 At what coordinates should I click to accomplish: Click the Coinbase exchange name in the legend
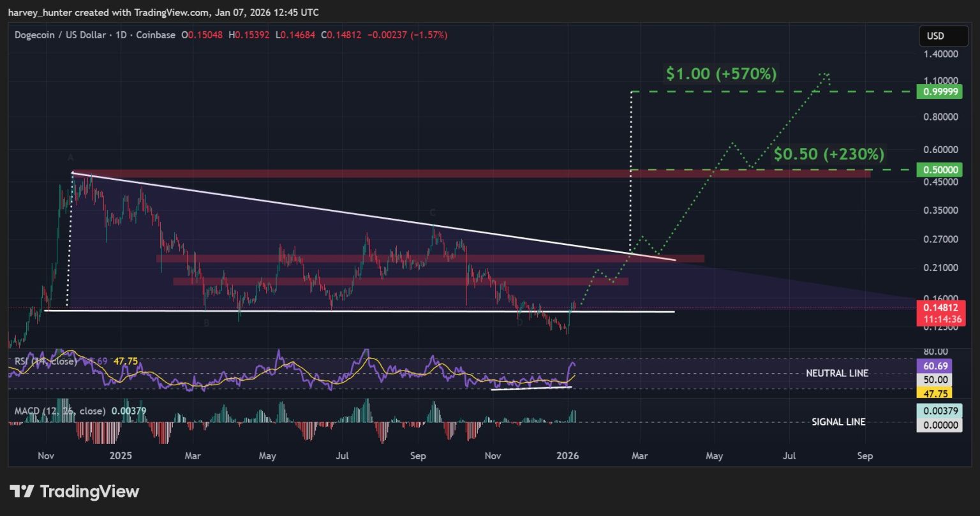(156, 35)
